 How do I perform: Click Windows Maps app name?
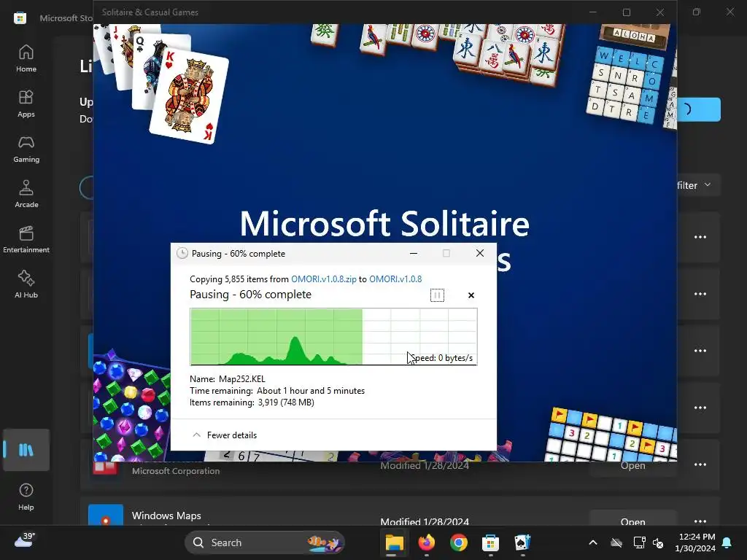pyautogui.click(x=166, y=516)
